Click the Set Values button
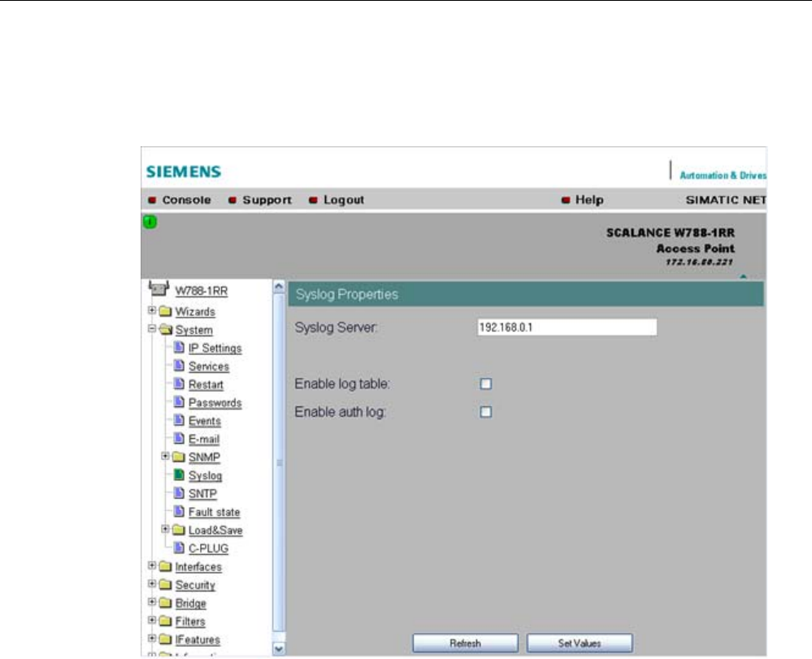 [580, 643]
